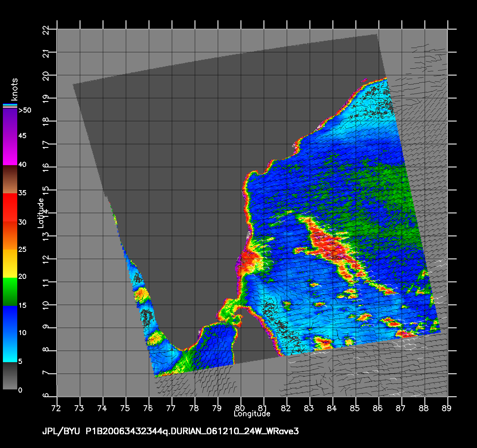Click the 'P1B20063432344q.DURIAN_061210_24W_WRave3' file name
Viewport: 477px width, 448px height.
click(192, 432)
